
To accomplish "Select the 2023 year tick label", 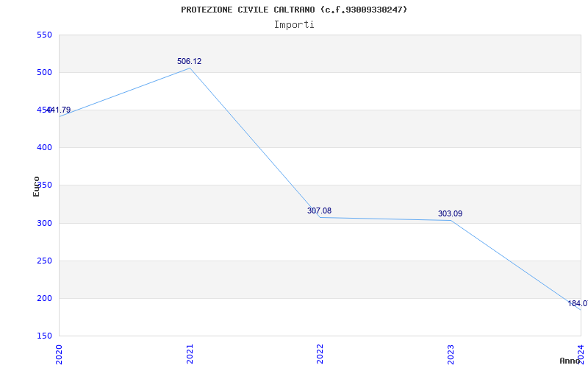I will pyautogui.click(x=451, y=353).
